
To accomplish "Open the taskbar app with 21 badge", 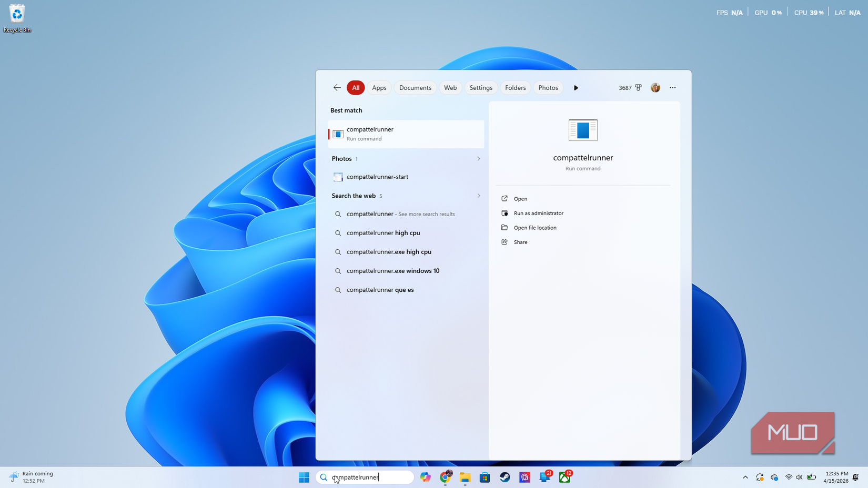I will point(545,477).
